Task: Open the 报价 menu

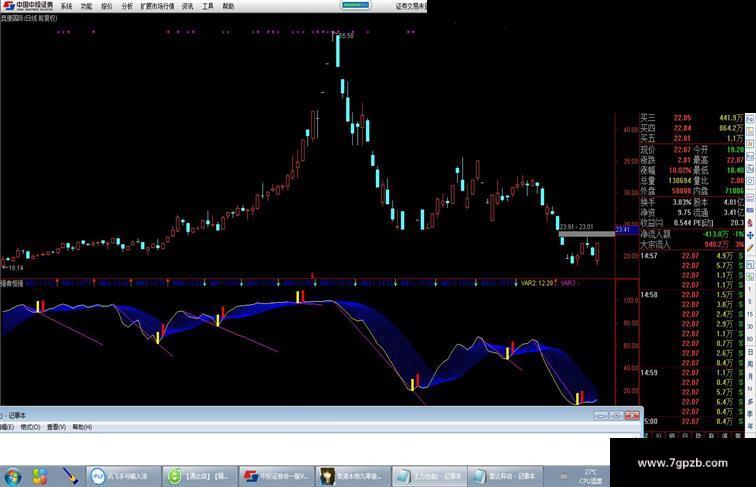Action: [107, 6]
